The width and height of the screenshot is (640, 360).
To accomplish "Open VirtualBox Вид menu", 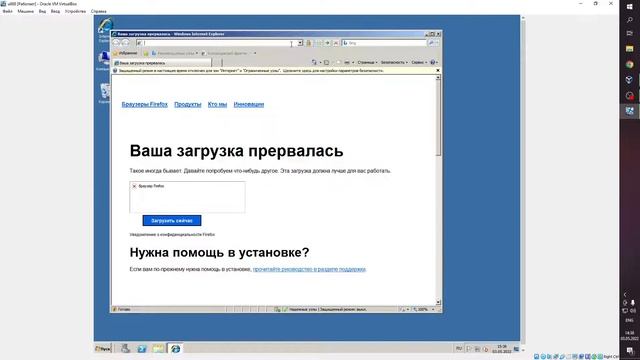I will [42, 11].
